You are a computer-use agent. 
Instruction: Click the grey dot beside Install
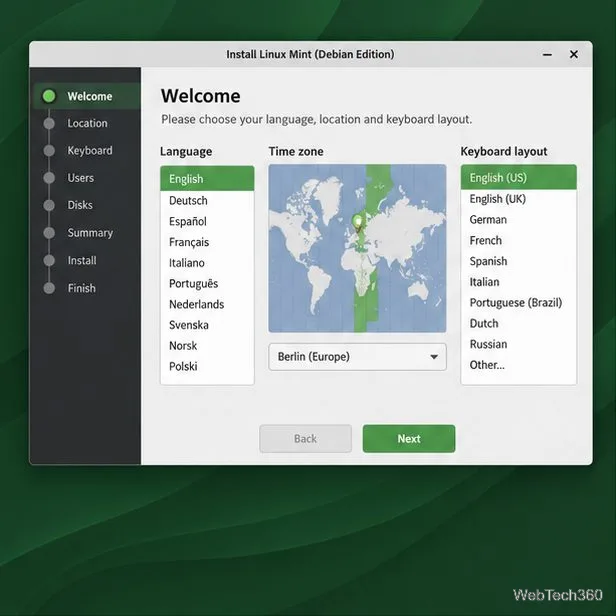49,260
